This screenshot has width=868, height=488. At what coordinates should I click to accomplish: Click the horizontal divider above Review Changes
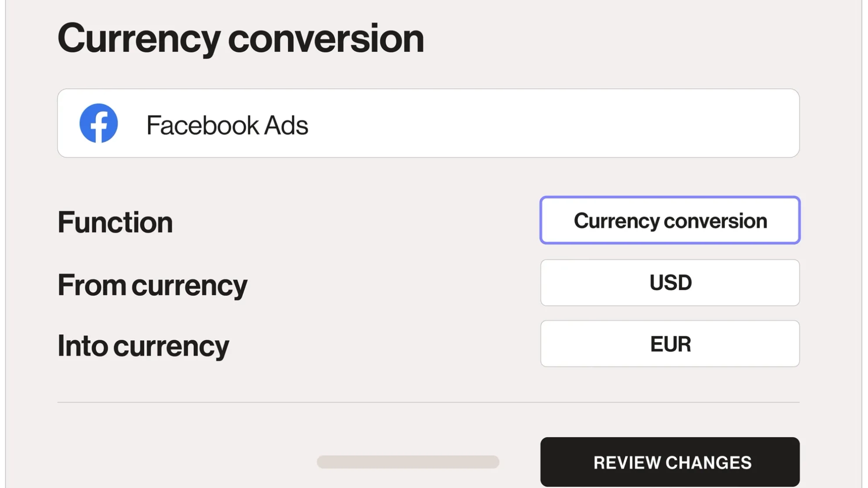tap(428, 402)
